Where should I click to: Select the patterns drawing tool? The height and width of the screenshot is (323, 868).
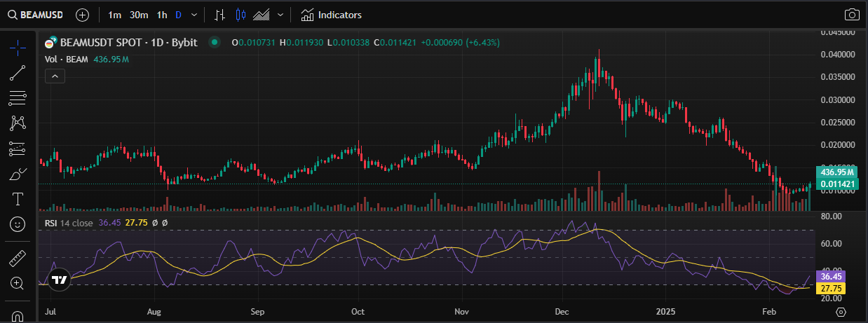[x=18, y=123]
